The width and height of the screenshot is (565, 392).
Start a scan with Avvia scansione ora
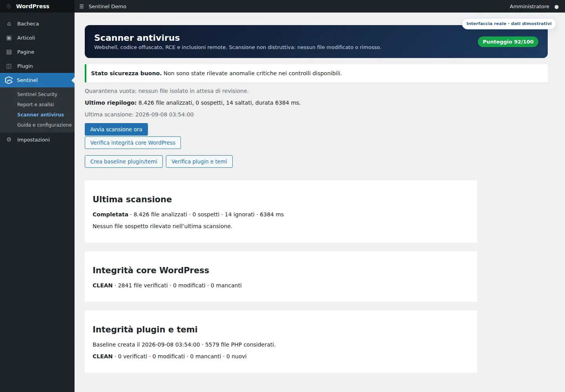click(116, 129)
